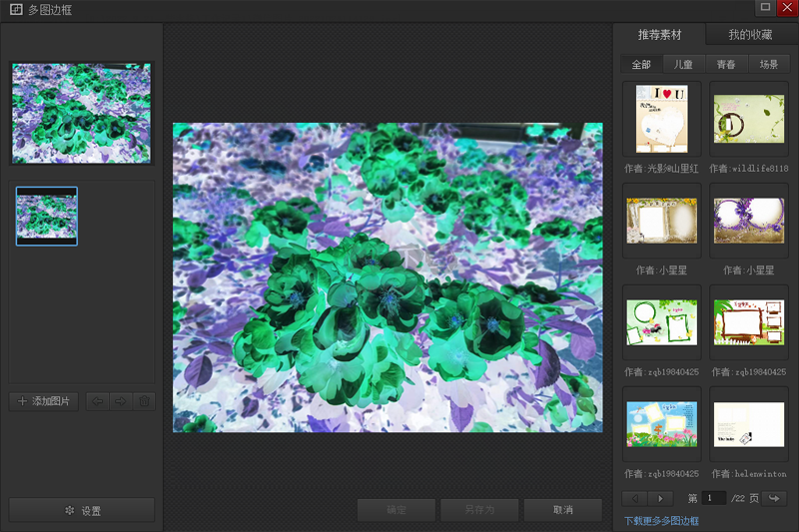Go to the previous page of frame templates
The image size is (799, 532).
(x=634, y=498)
